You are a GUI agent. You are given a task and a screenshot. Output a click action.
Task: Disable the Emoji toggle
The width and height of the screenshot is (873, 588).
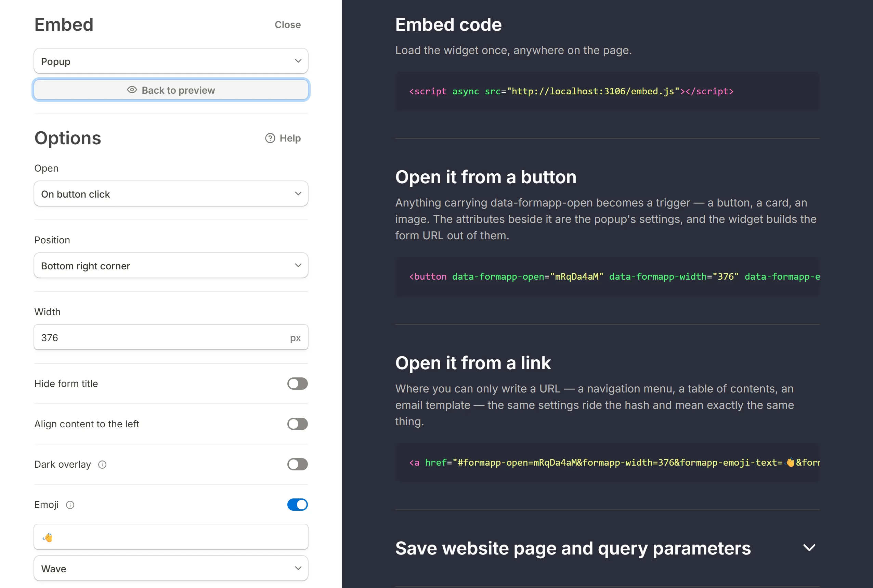(298, 505)
